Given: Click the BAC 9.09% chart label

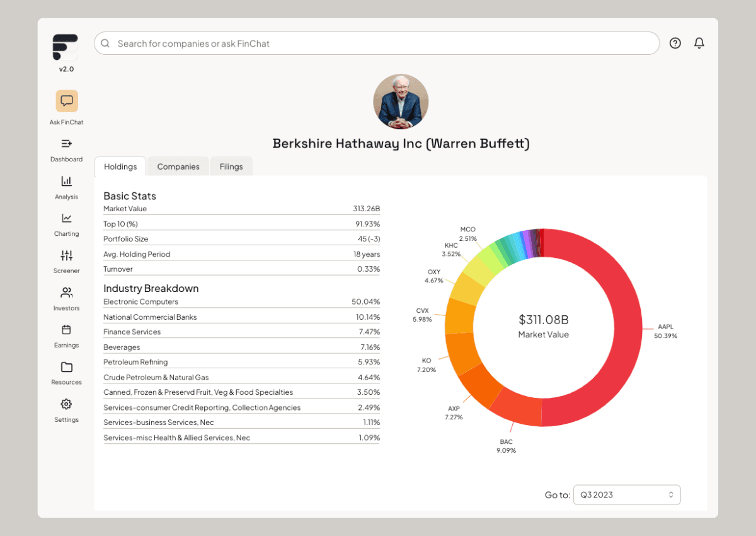Looking at the screenshot, I should (x=507, y=446).
